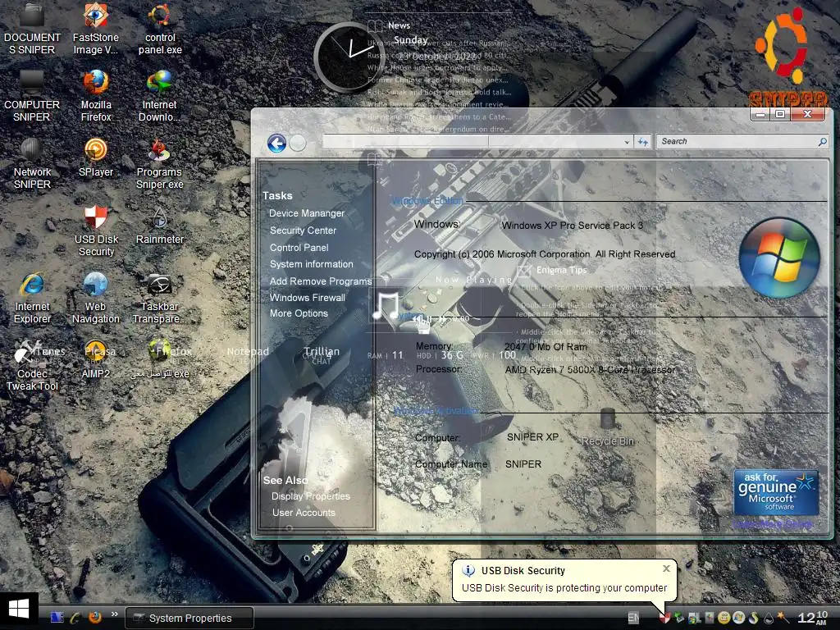Open Control Panel task link

[299, 248]
